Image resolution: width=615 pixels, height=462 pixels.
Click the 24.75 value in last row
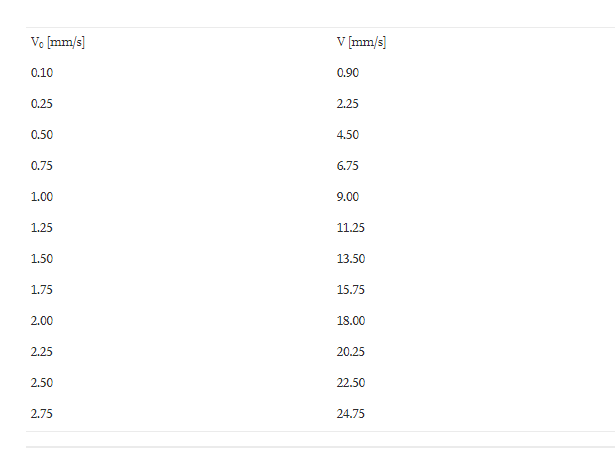point(351,413)
